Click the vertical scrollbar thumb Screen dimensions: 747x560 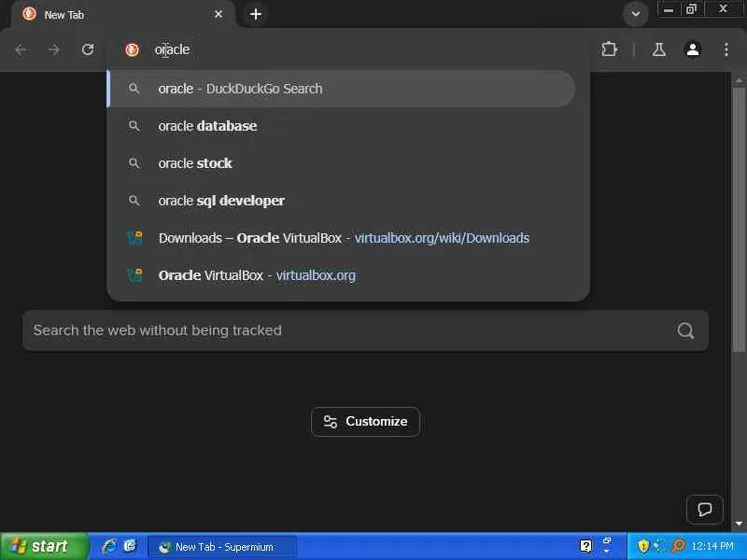pyautogui.click(x=739, y=219)
